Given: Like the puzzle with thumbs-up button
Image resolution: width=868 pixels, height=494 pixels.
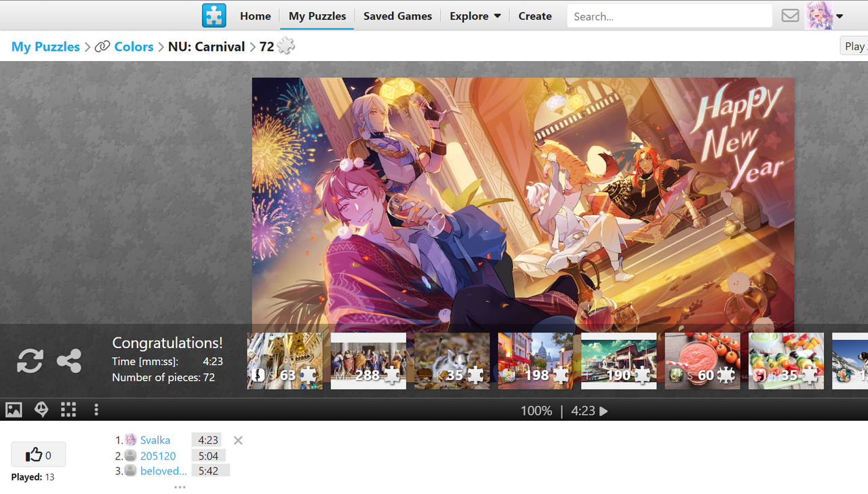Looking at the screenshot, I should click(x=39, y=455).
